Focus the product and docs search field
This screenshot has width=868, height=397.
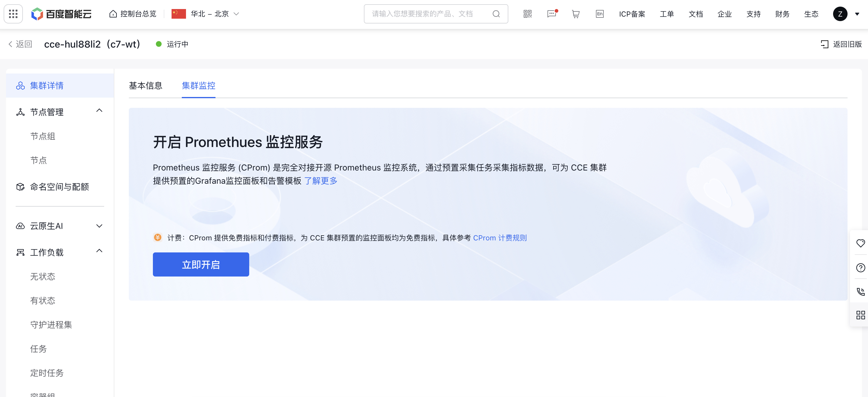pos(436,14)
